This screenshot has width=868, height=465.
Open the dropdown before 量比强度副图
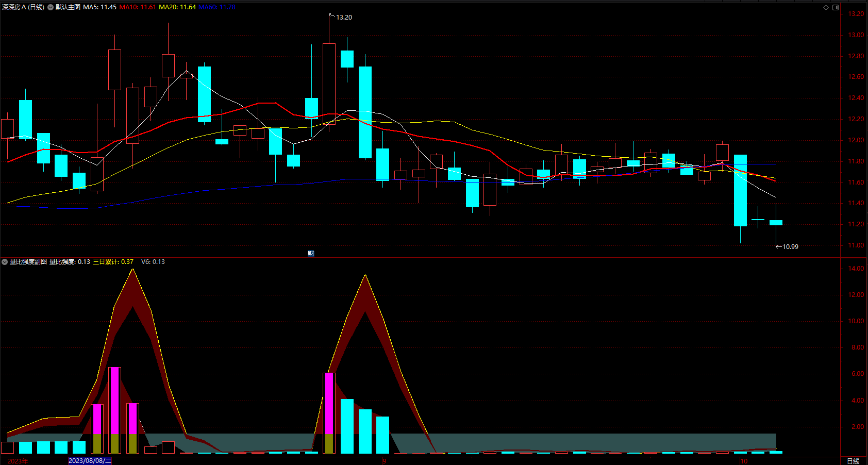pos(5,262)
